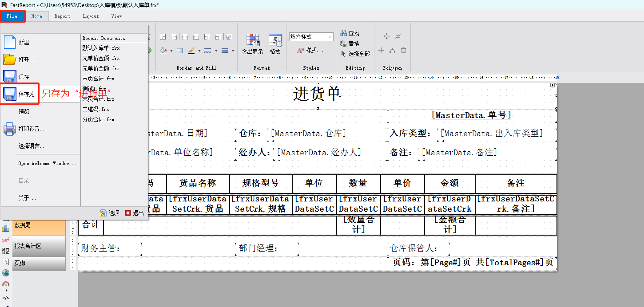644x307 pixels.
Task: Choose 关于... in the File menu
Action: point(41,198)
